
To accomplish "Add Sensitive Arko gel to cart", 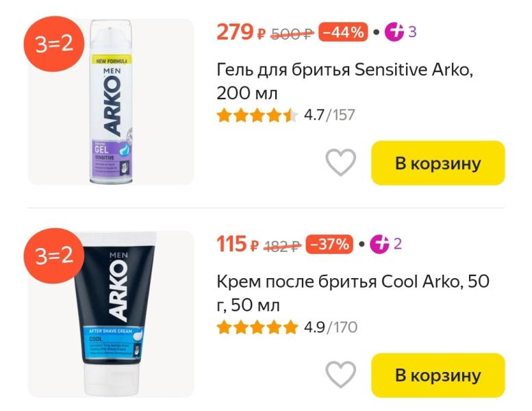I will pos(438,163).
